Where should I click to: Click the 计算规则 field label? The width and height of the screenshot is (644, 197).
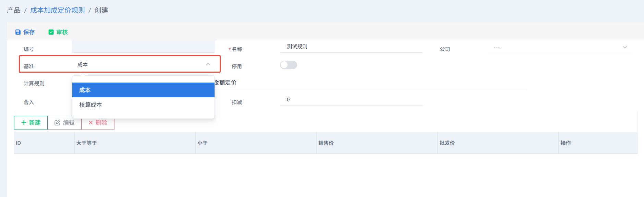(x=34, y=83)
